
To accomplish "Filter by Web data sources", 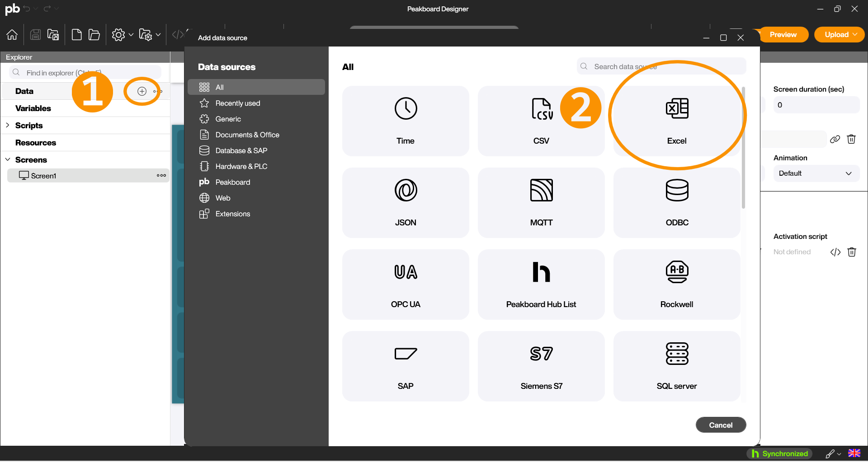I will [256, 198].
